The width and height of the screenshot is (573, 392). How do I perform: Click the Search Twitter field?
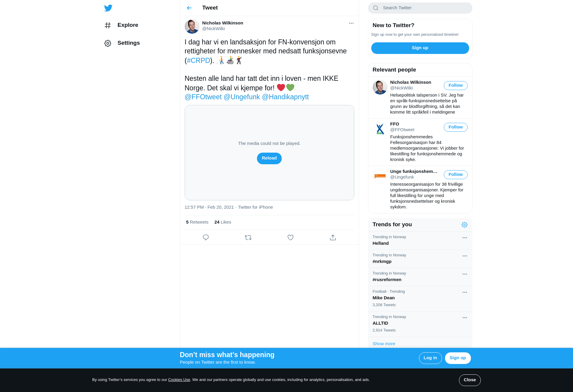tap(420, 8)
